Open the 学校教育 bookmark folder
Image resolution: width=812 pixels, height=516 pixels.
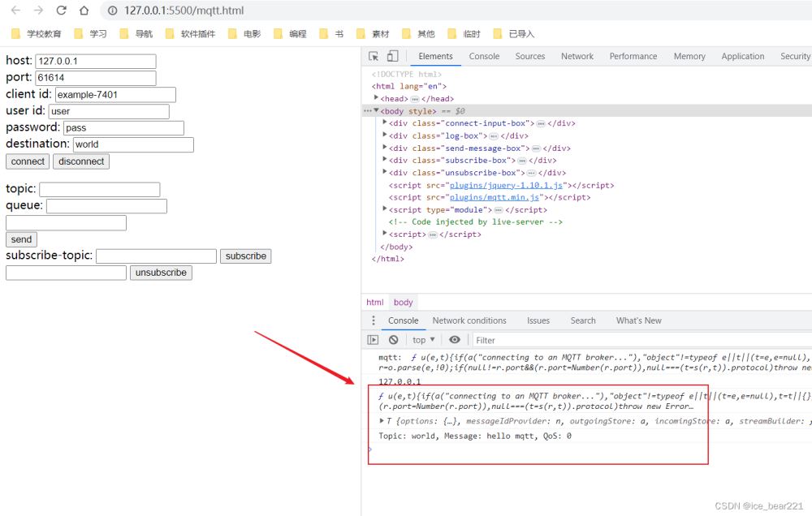pos(37,34)
